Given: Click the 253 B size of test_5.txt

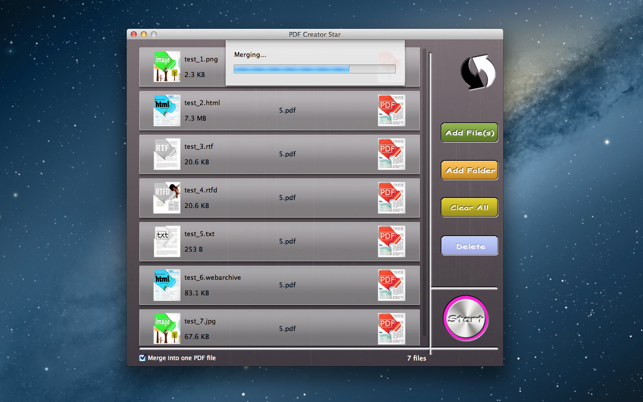Looking at the screenshot, I should coord(194,249).
